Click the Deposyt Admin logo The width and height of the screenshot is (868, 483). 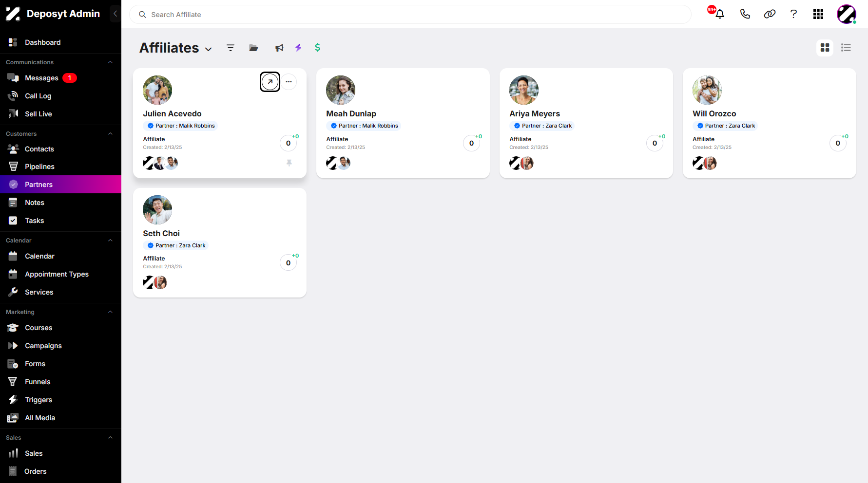(13, 14)
